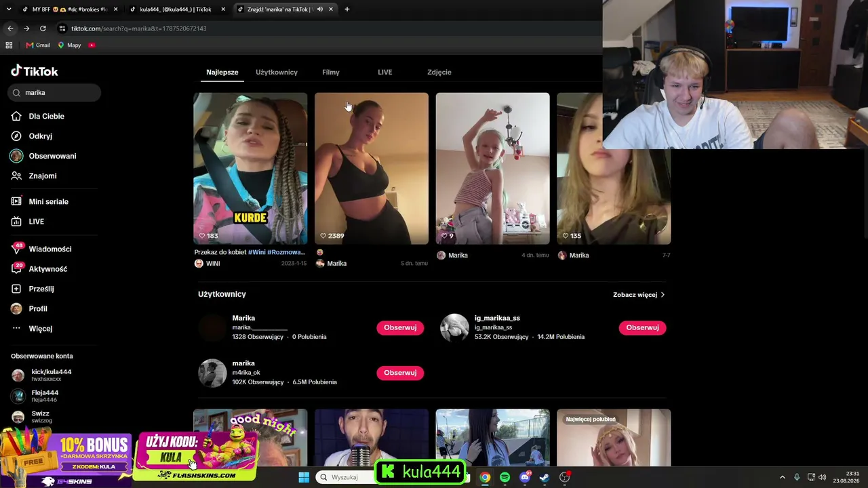
Task: Open the #Wini hashtag link
Action: tap(256, 252)
